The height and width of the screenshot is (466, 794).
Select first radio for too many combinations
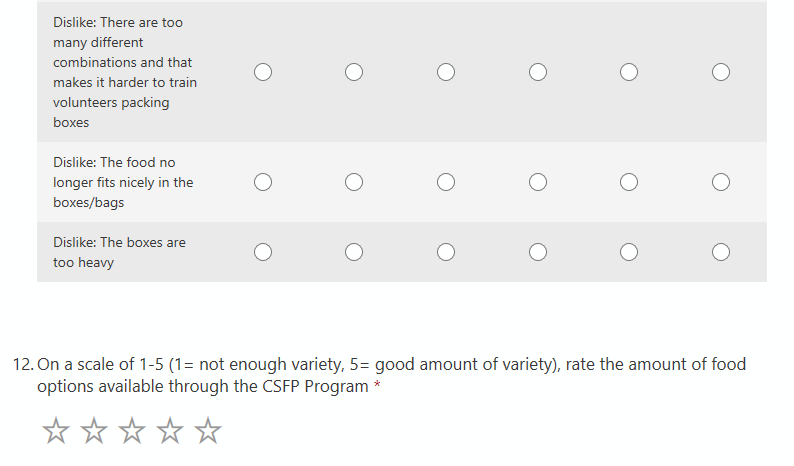tap(263, 72)
